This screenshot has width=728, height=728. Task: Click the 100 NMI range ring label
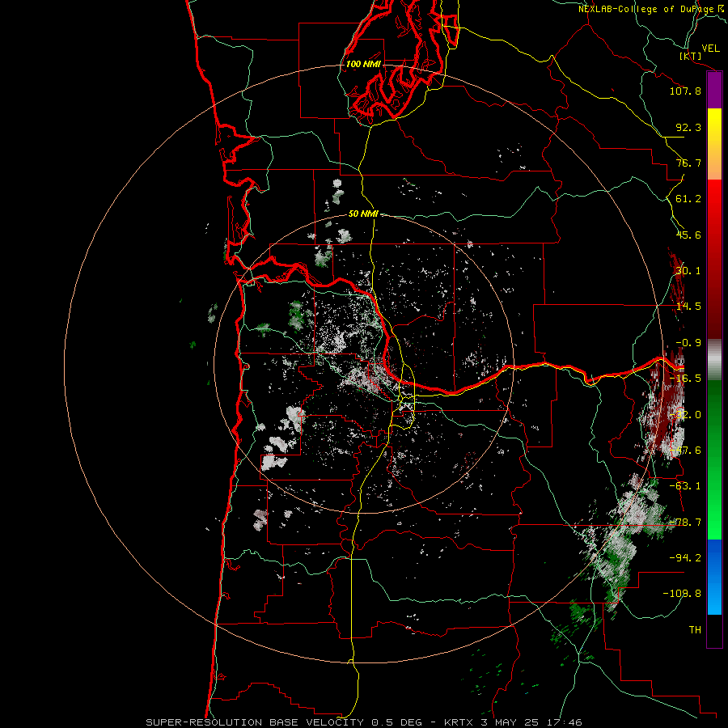point(363,64)
